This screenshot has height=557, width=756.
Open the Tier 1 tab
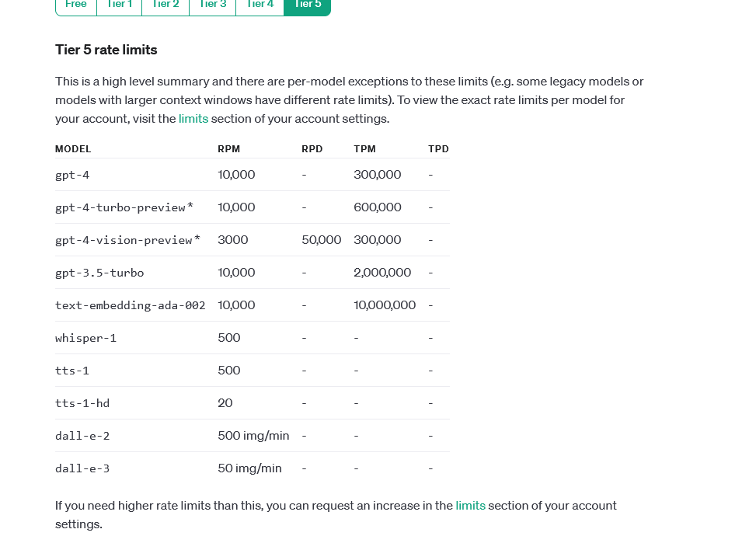point(119,5)
